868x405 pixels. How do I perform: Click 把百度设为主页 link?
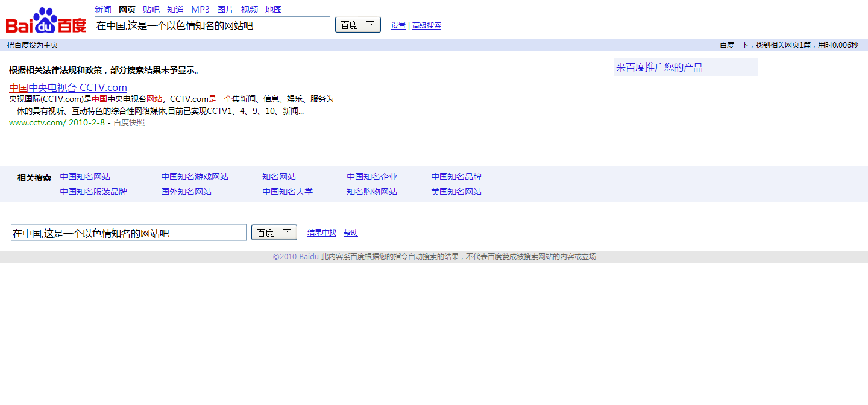click(33, 45)
